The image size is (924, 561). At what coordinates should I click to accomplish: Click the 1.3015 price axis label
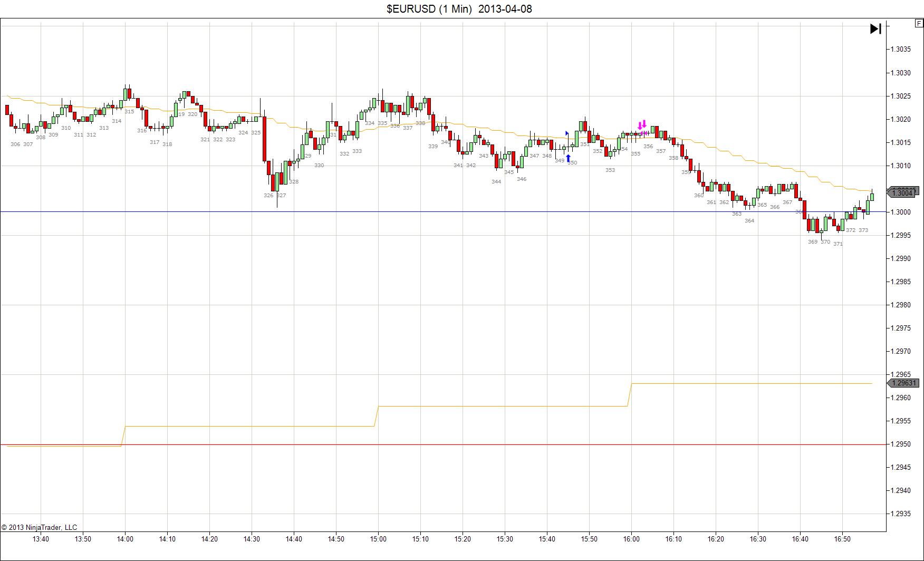tap(901, 142)
